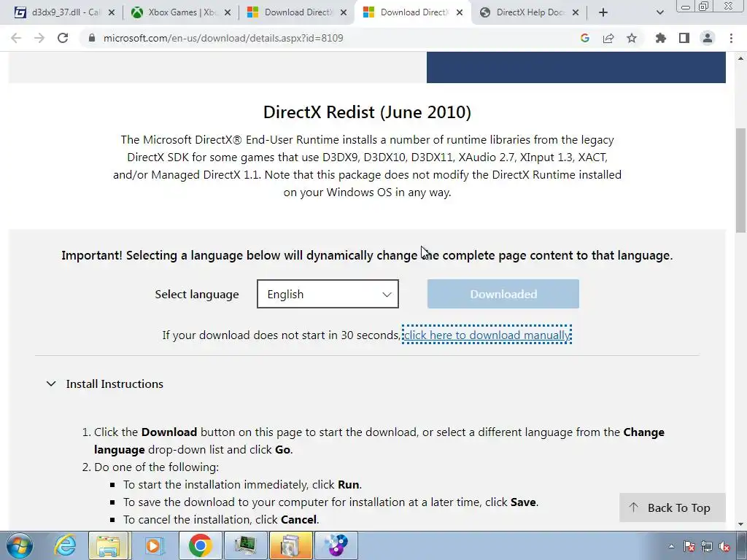Screen dimensions: 747x560
Task: Toggle the Chrome side panel
Action: click(684, 38)
